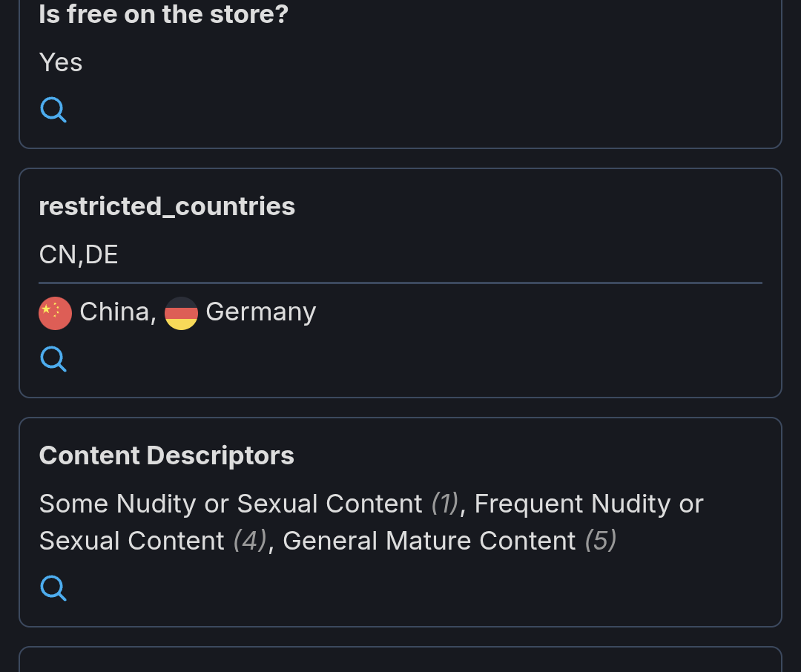Click the "Germany" country name
This screenshot has height=672, width=801.
260,312
